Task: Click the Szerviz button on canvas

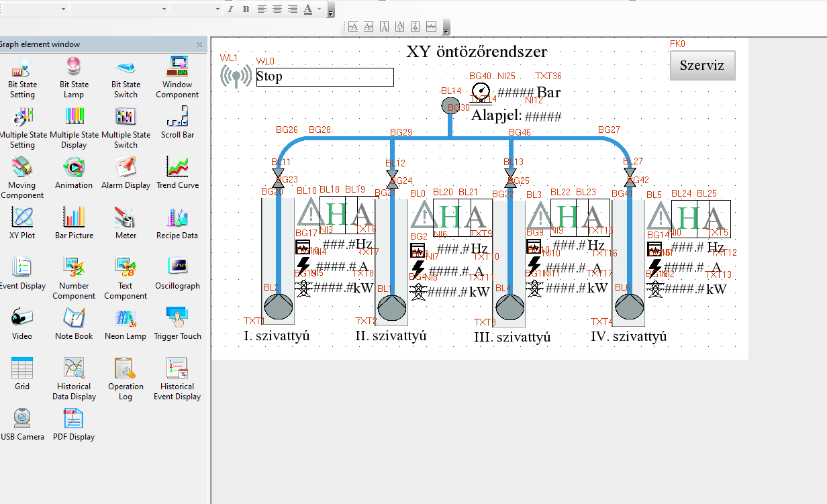Action: [x=702, y=66]
